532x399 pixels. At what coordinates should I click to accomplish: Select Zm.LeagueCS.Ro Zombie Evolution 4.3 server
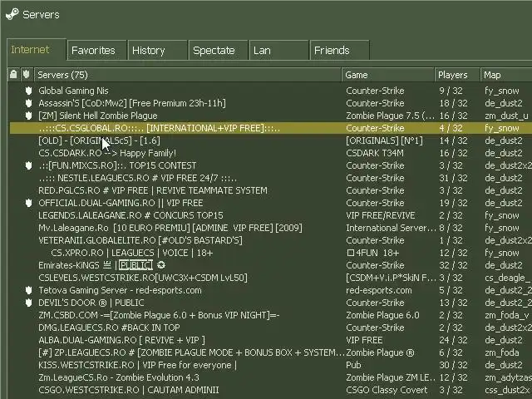271,377
